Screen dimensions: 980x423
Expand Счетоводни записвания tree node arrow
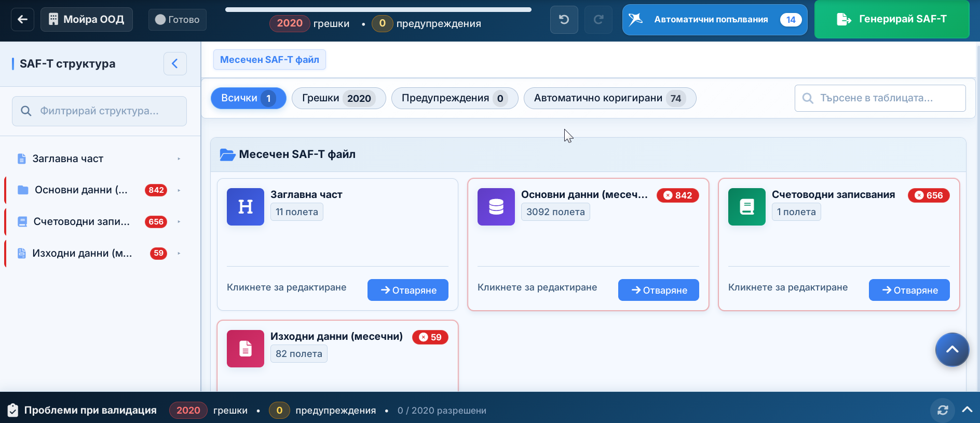point(179,222)
